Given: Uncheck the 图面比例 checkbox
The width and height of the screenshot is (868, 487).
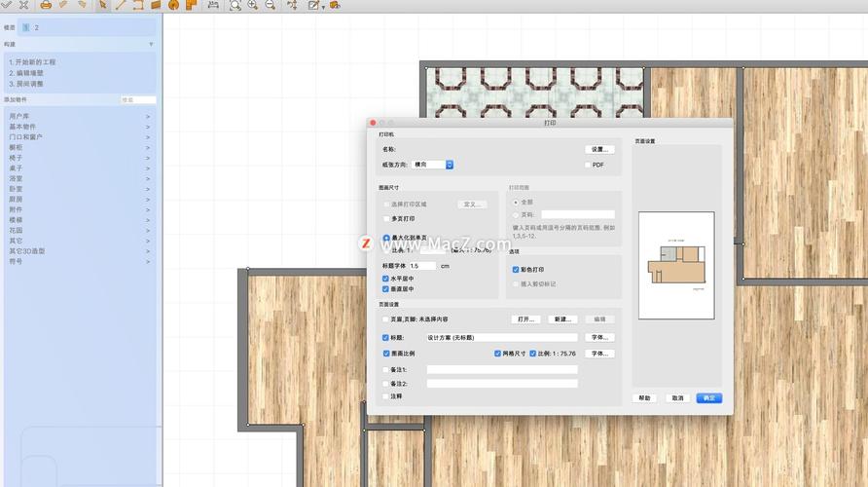Looking at the screenshot, I should pyautogui.click(x=386, y=354).
